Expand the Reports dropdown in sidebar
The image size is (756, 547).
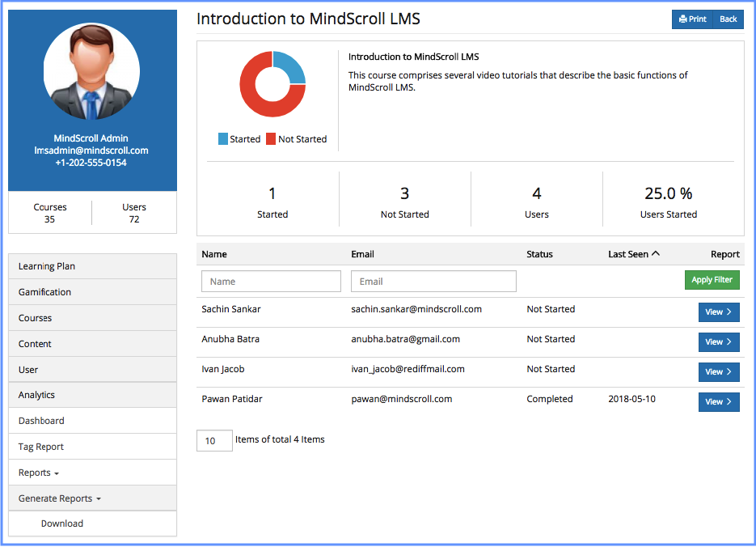click(x=39, y=473)
